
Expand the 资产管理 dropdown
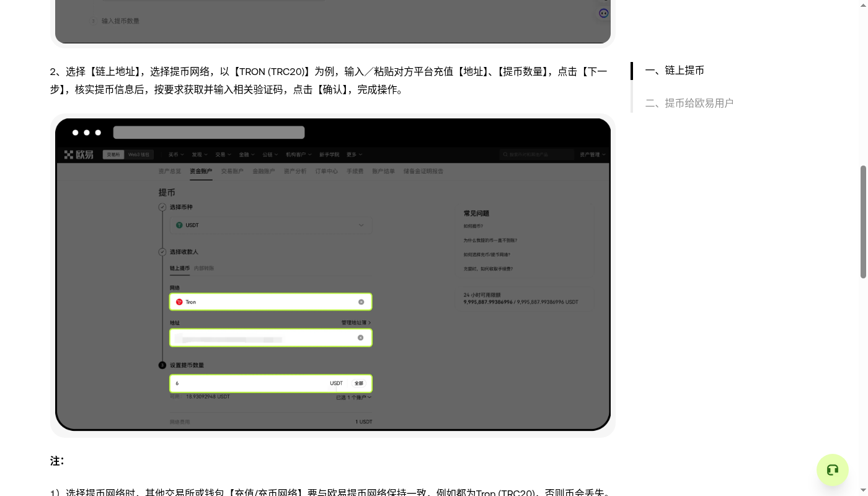593,154
